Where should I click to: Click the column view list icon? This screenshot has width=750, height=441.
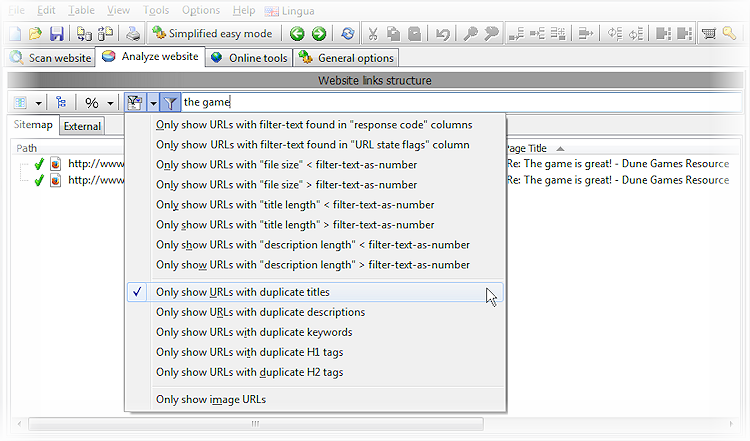(x=21, y=102)
